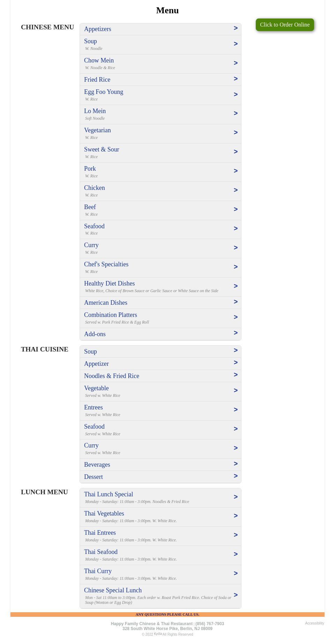Click the chevron on Thai Lunch Special
This screenshot has height=644, width=335.
pos(236,497)
